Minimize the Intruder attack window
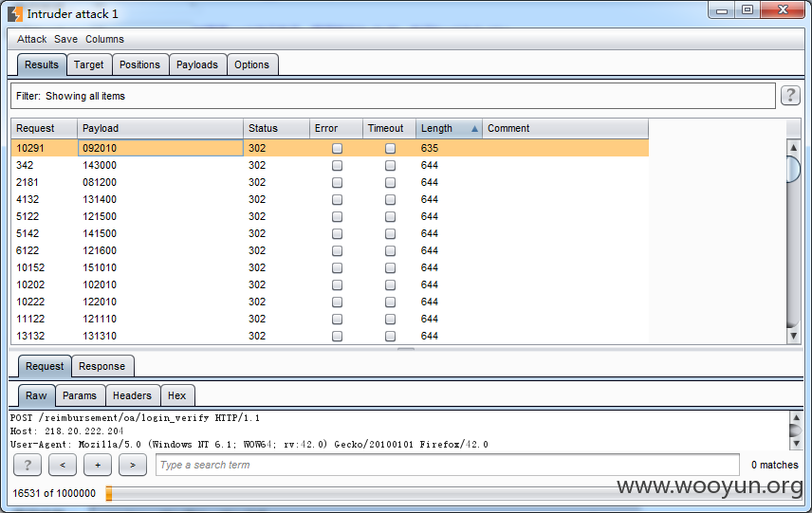812x513 pixels. [722, 9]
